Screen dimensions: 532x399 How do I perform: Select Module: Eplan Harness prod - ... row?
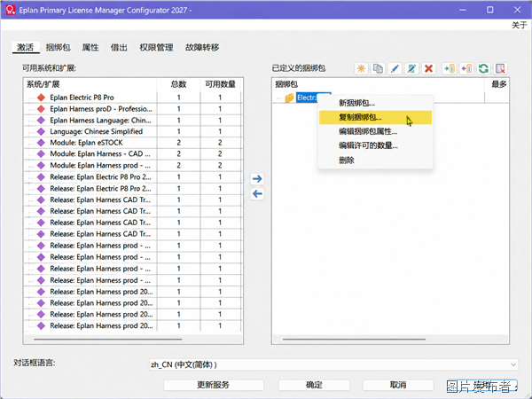click(x=100, y=165)
